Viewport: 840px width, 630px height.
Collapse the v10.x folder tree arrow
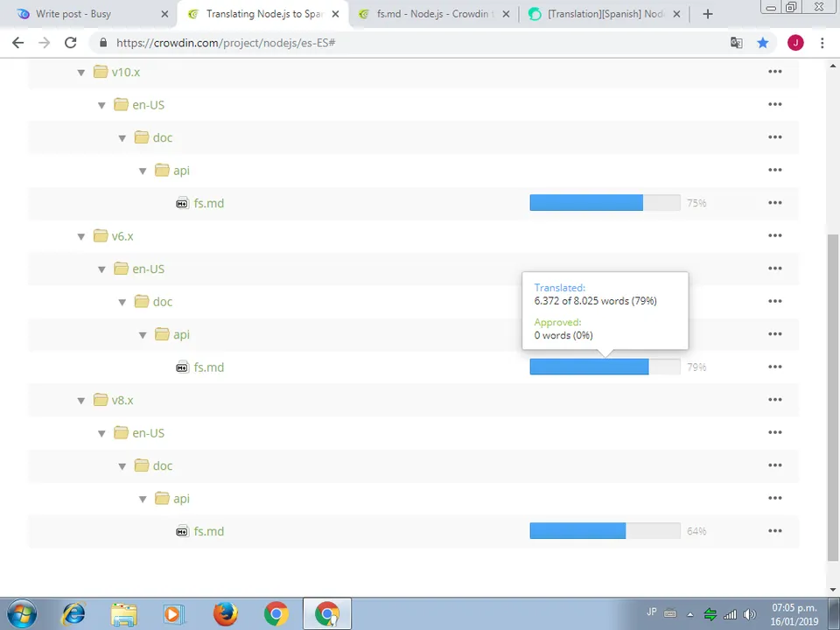pos(80,73)
